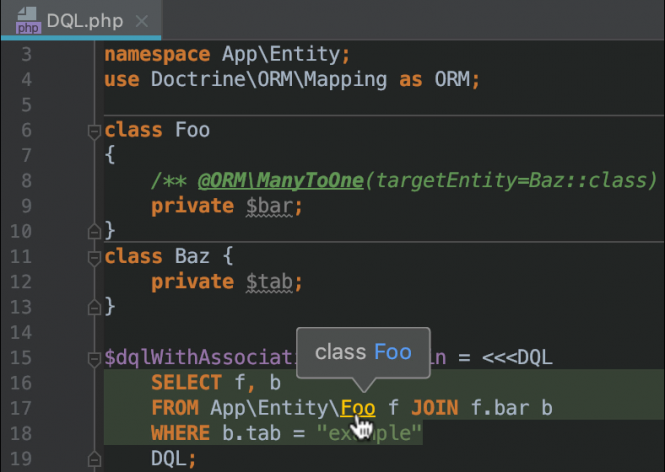Click line number 8 in the gutter
Image resolution: width=665 pixels, height=472 pixels.
[26, 181]
